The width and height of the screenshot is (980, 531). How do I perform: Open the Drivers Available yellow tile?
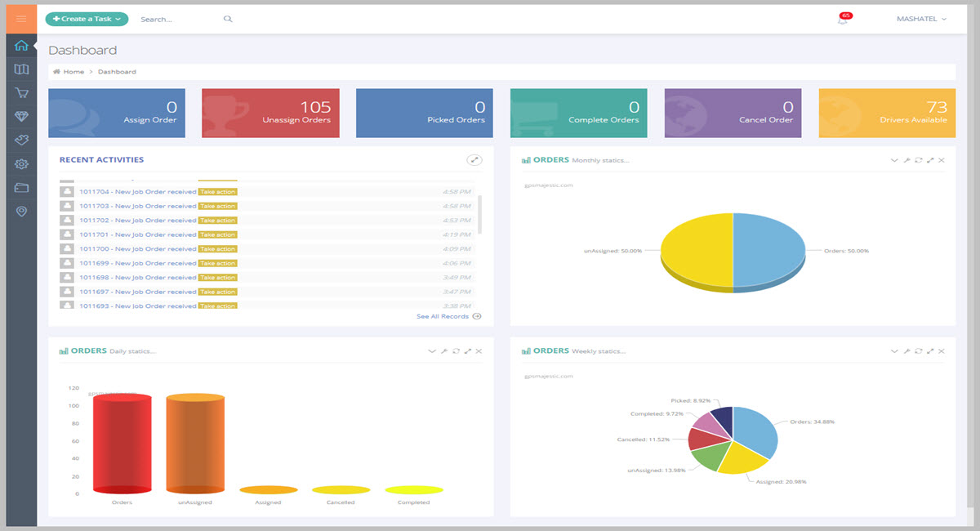tap(887, 113)
